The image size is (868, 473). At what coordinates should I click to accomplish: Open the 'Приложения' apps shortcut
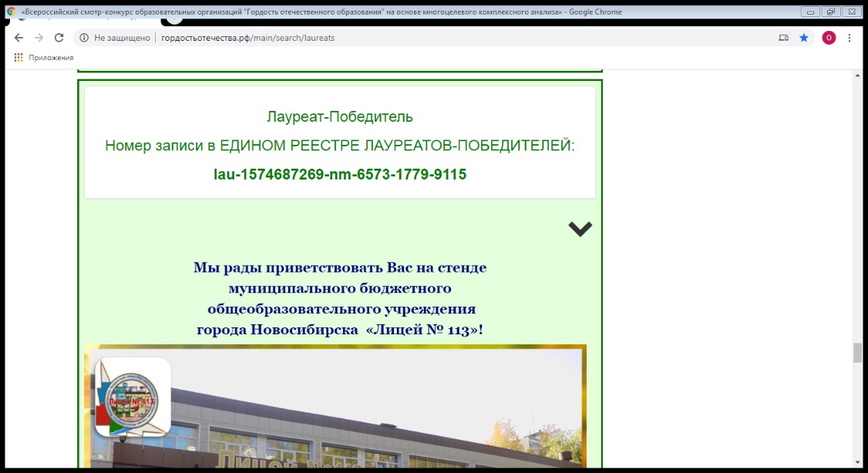(44, 58)
